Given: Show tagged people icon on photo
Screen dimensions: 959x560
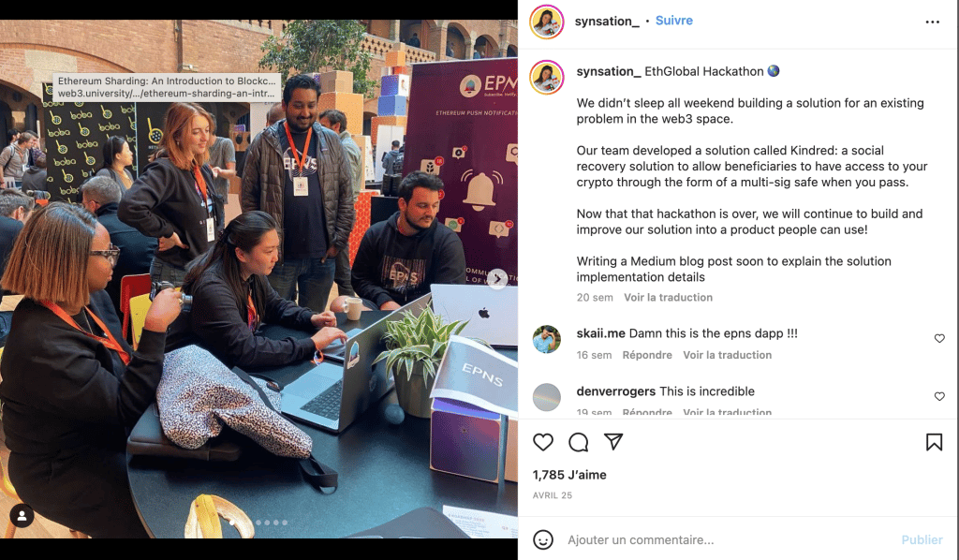Looking at the screenshot, I should (x=22, y=516).
